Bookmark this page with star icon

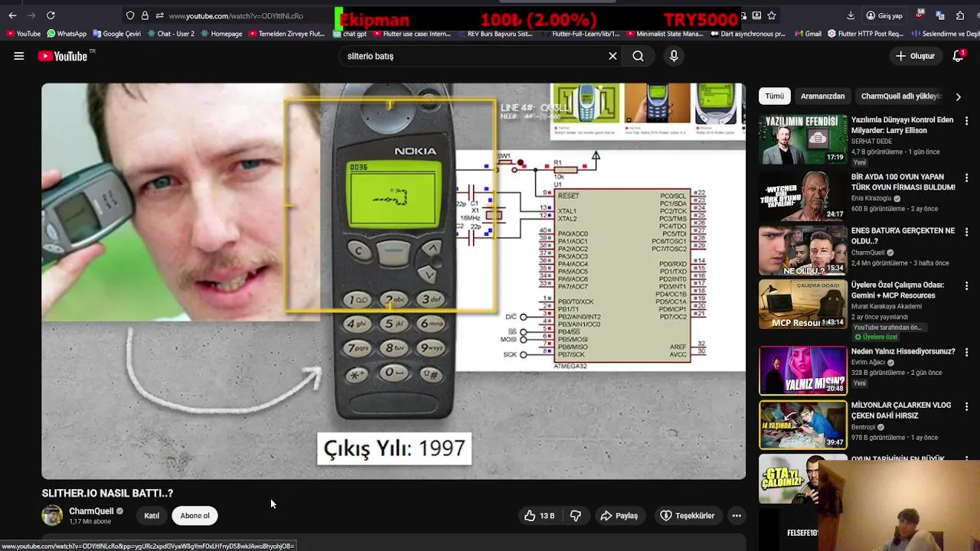pyautogui.click(x=771, y=15)
